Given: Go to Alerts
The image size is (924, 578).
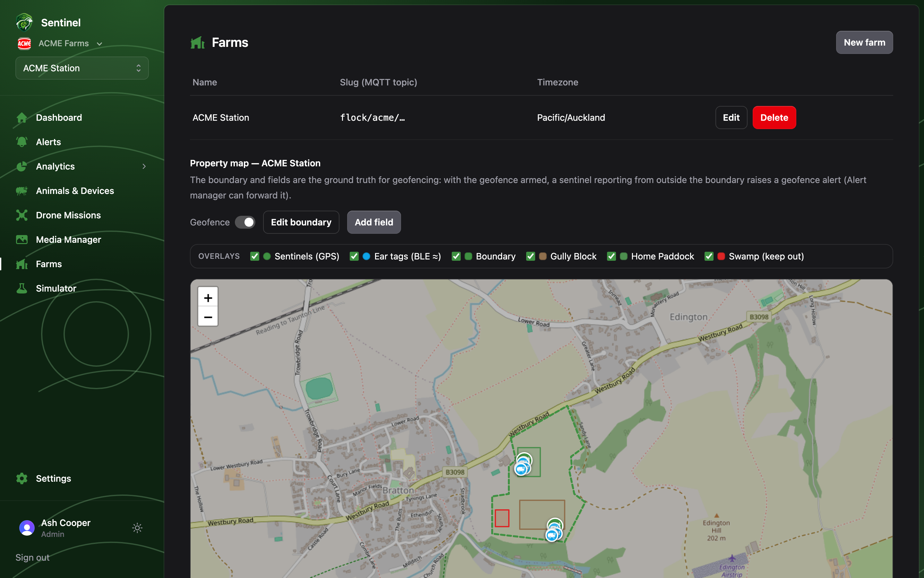Looking at the screenshot, I should click(x=48, y=142).
